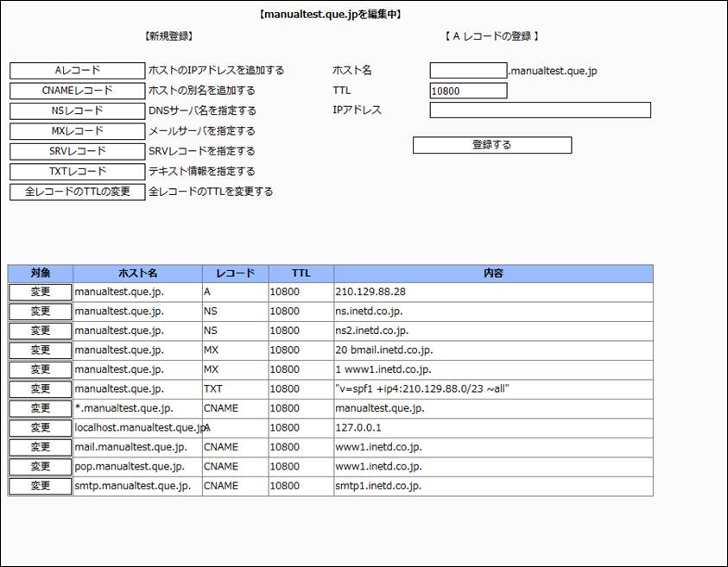Edit the 1 www1.inetd.co.jp. MX record
The height and width of the screenshot is (567, 728).
[x=41, y=370]
